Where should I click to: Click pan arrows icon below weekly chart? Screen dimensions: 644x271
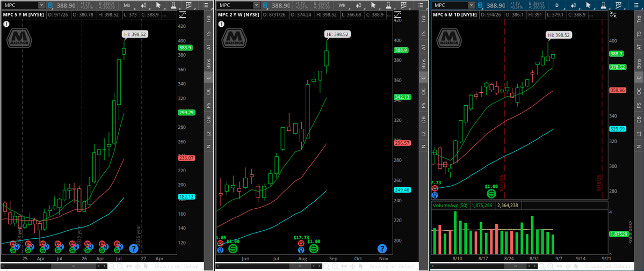(x=343, y=266)
